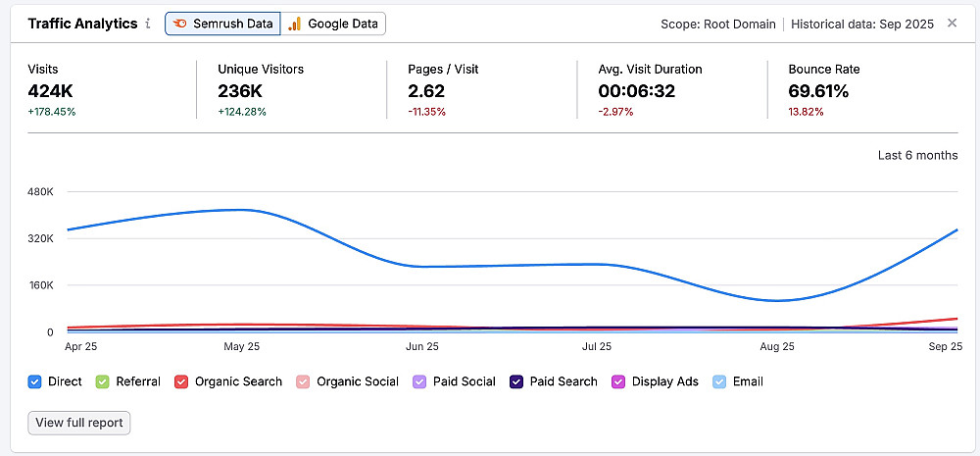Disable the Organic Search checkbox

[181, 381]
